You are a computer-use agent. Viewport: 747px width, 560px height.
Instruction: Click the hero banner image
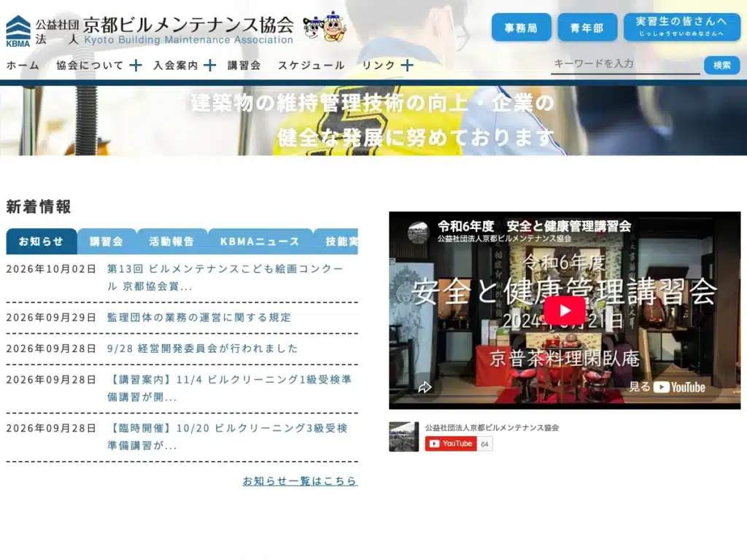[x=373, y=120]
